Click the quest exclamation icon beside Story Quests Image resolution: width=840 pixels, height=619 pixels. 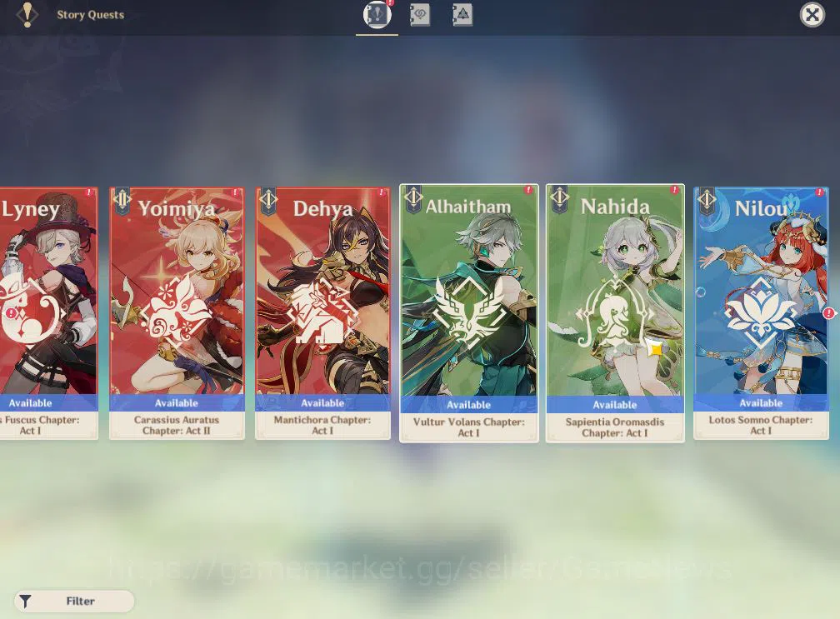click(27, 14)
